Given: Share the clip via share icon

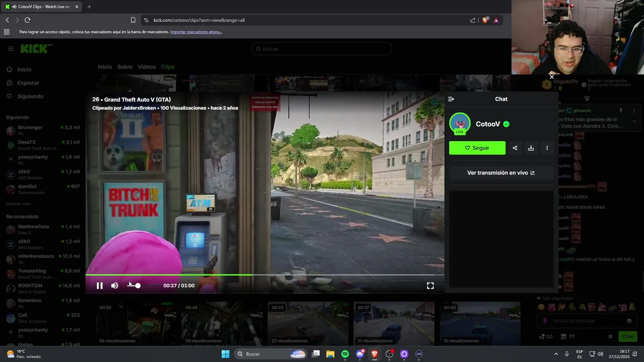Looking at the screenshot, I should pos(515,148).
